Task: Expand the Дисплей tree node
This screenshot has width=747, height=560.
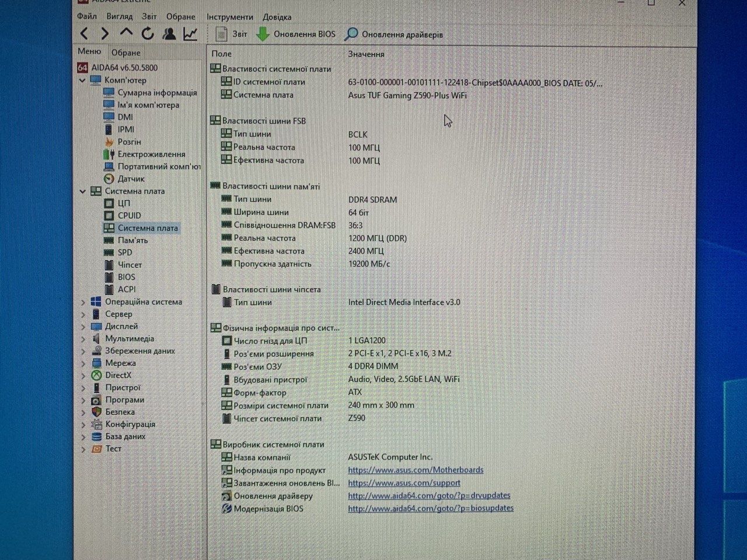Action: click(x=83, y=327)
